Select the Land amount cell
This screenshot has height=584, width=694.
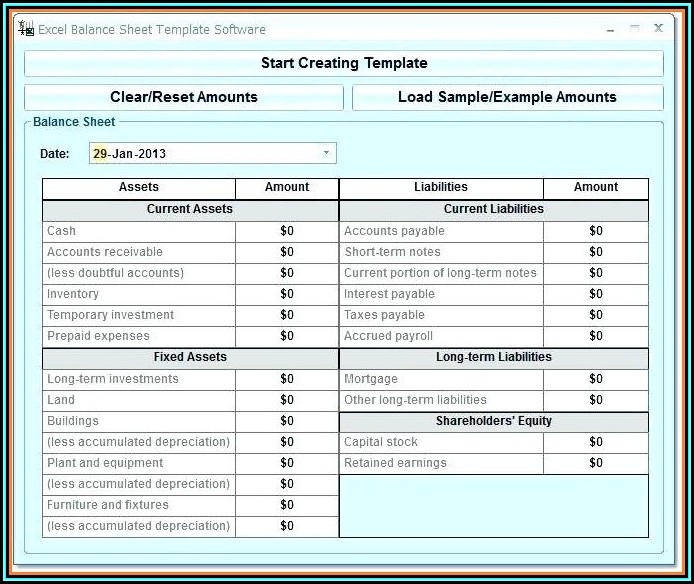tap(287, 400)
